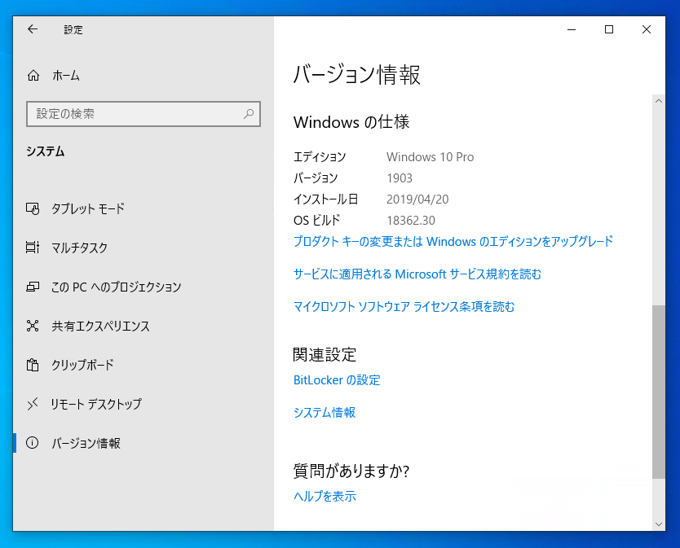Viewport: 680px width, 548px height.
Task: Open ソフトウェア ライセンス条項を読む link
Action: coord(404,307)
